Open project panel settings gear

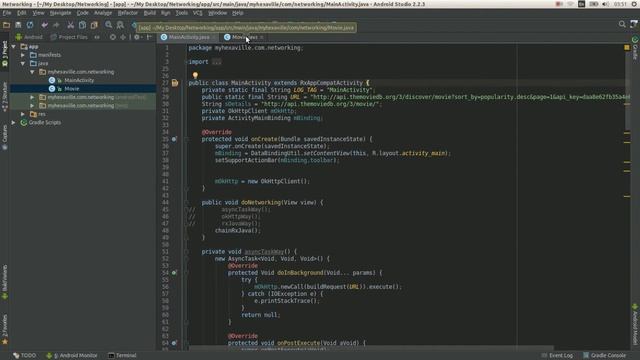point(137,37)
